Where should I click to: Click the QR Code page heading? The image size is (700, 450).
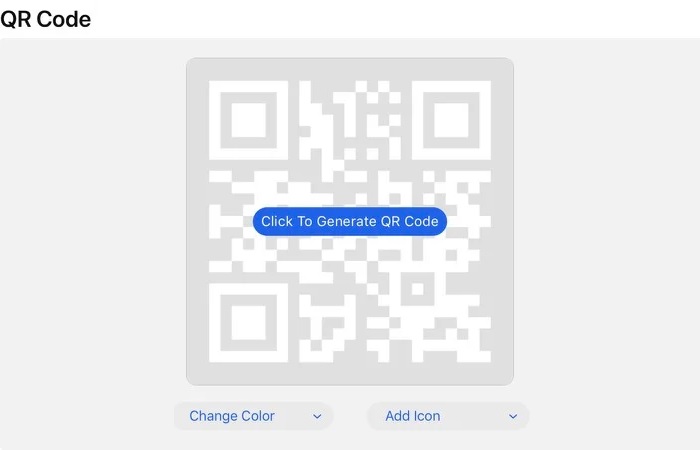pos(46,19)
